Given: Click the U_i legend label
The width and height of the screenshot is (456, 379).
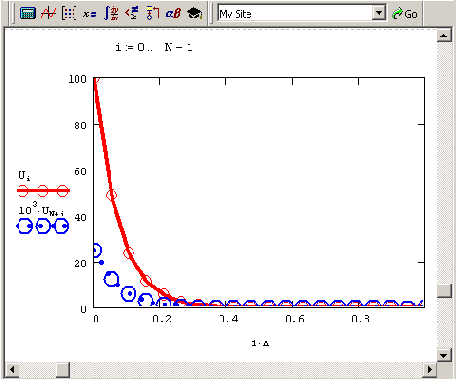Looking at the screenshot, I should point(24,175).
